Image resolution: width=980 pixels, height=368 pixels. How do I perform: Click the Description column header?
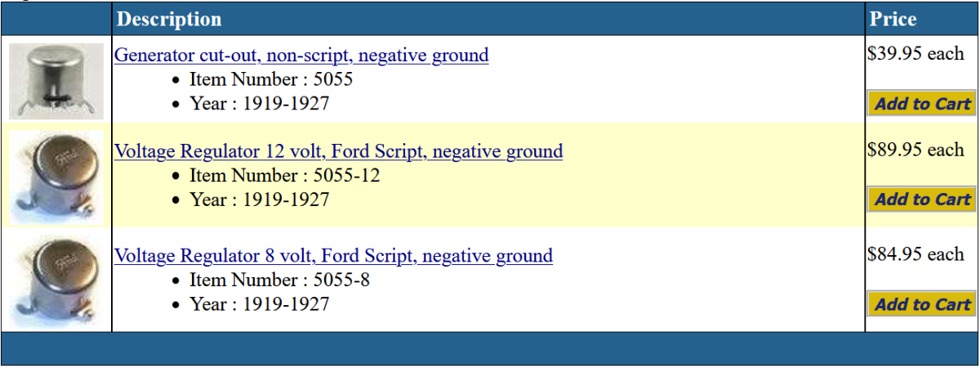coord(169,19)
